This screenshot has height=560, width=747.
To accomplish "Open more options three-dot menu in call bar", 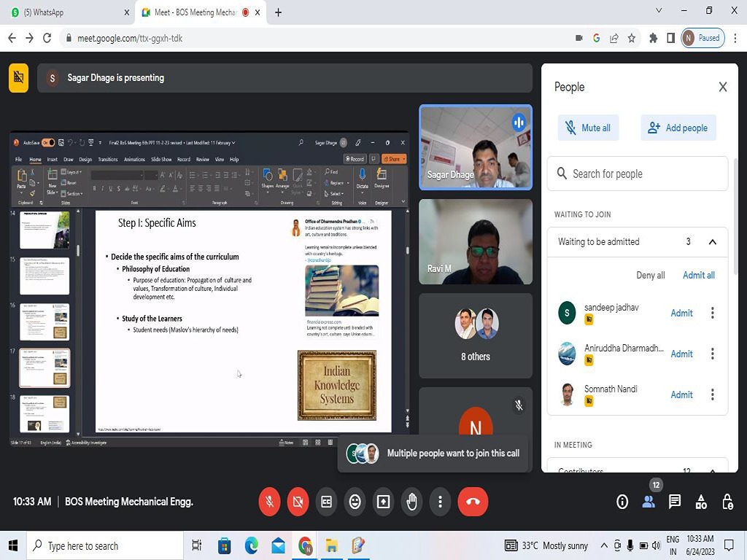I will pyautogui.click(x=440, y=502).
